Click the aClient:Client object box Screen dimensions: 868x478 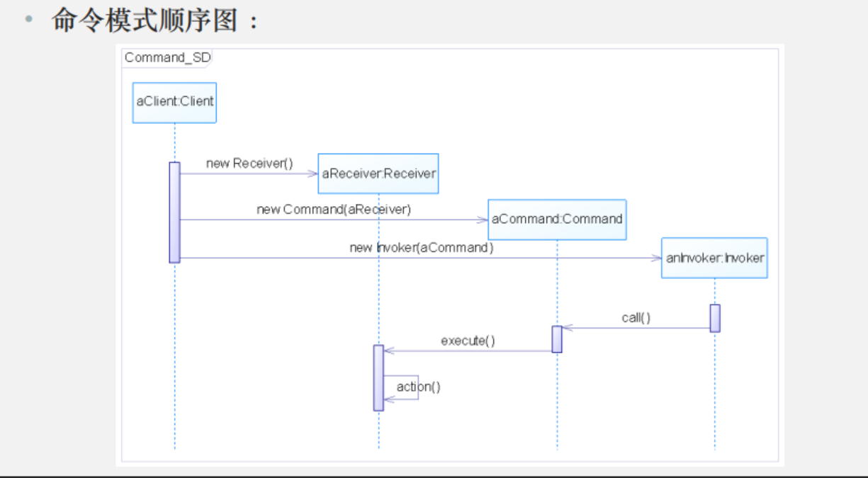[174, 102]
